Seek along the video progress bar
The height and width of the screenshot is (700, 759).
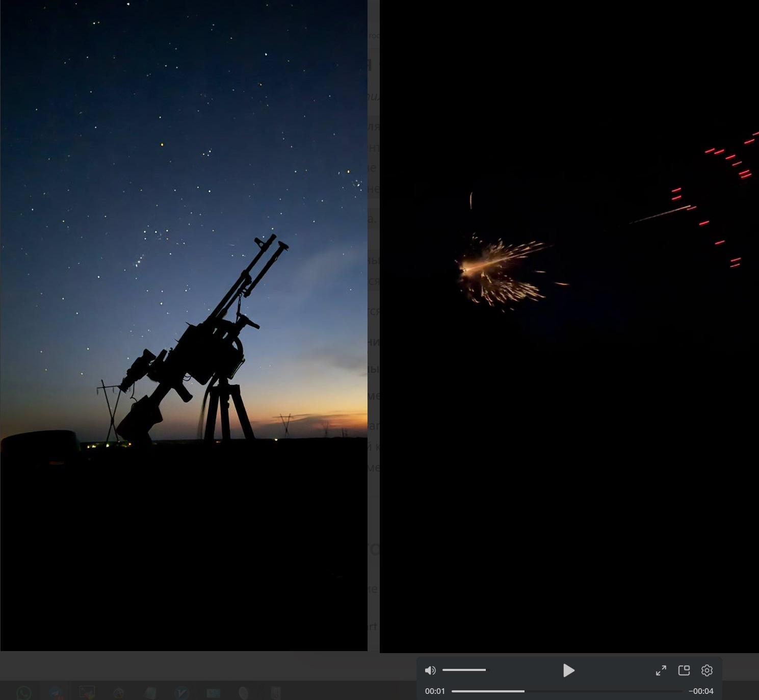[567, 691]
